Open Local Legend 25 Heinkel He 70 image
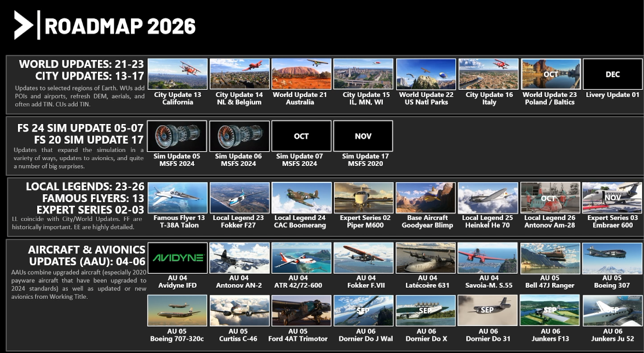 tap(488, 198)
